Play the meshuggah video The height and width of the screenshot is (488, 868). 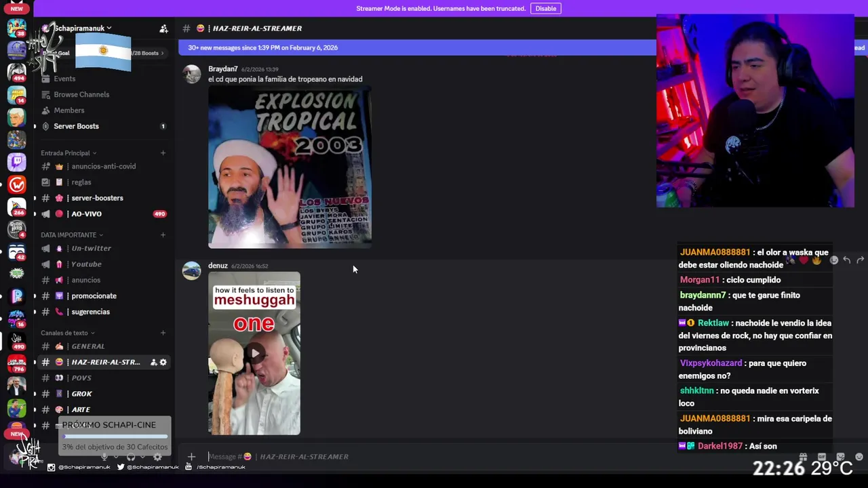(x=254, y=353)
